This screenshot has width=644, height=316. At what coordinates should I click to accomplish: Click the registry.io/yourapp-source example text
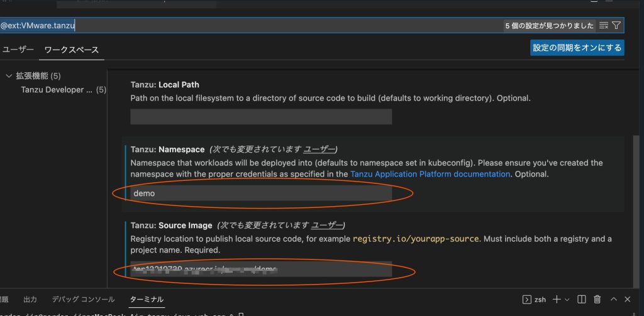point(416,239)
